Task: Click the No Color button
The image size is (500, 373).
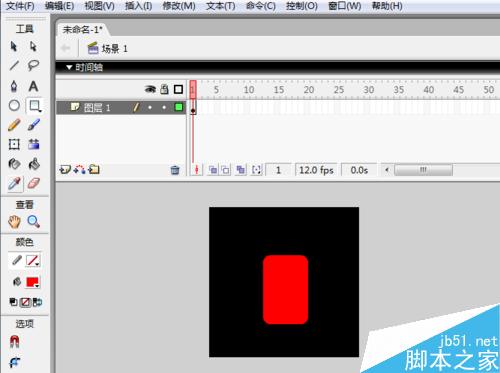Action: (x=25, y=302)
